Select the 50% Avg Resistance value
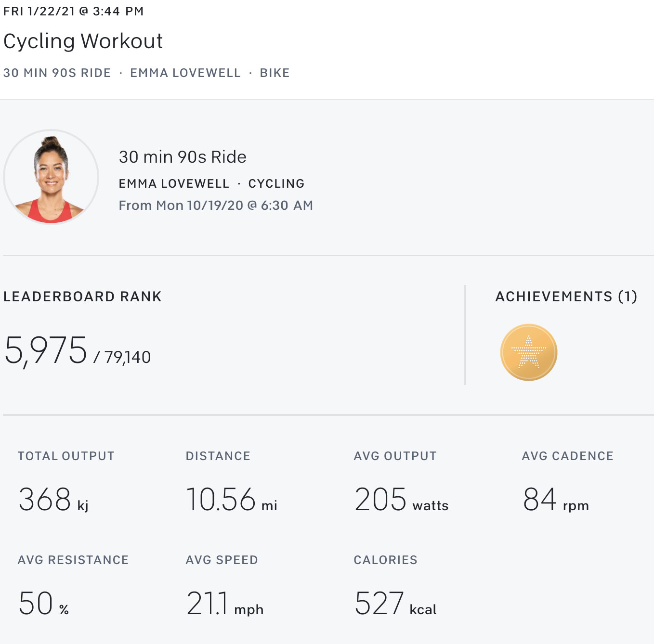 pos(43,604)
